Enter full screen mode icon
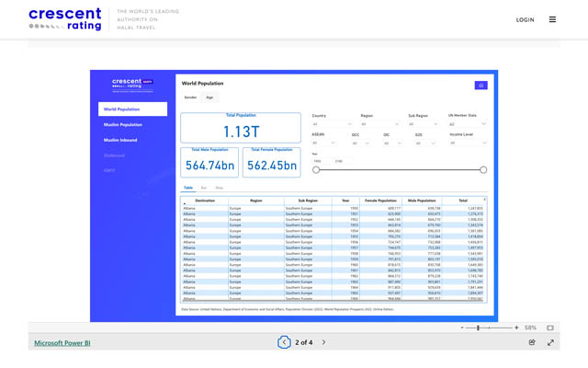 tap(551, 342)
